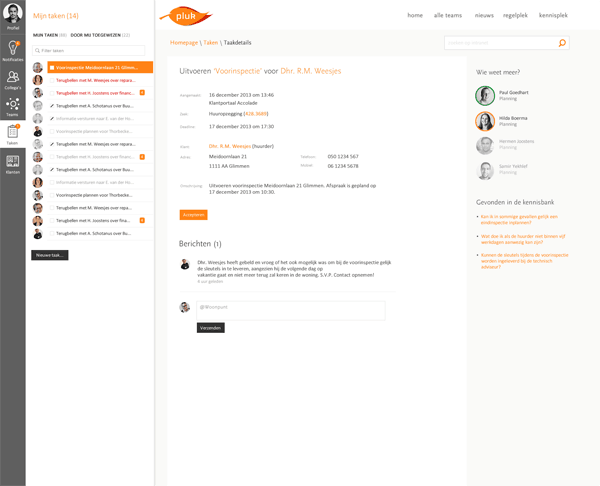Click phone number 050 1234 567
Viewport: 600px width, 486px height.
343,157
